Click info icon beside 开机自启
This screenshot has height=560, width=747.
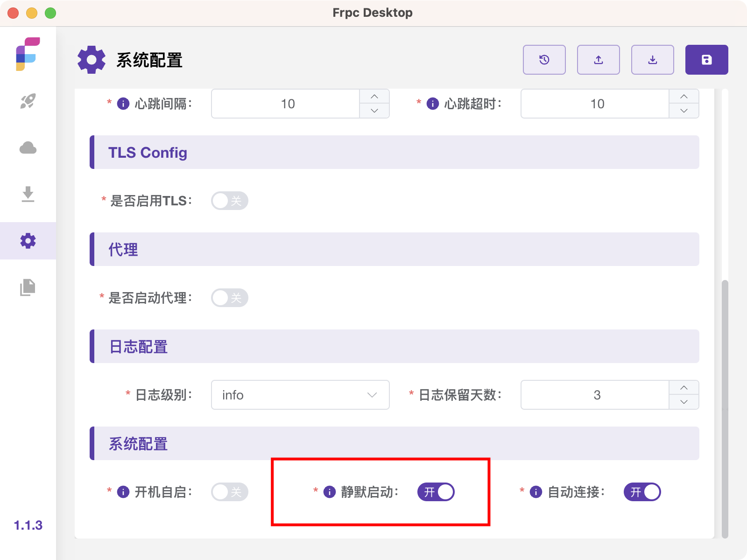[x=123, y=492]
